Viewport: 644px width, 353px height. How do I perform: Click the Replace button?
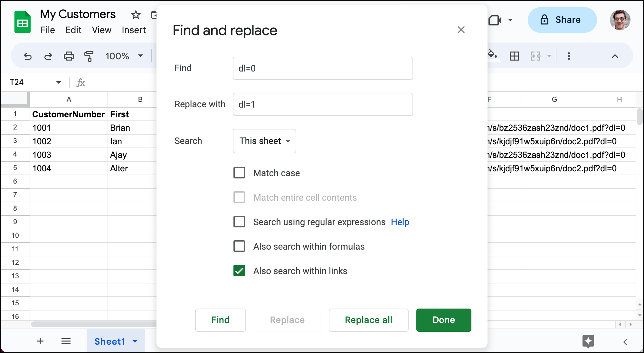point(287,320)
